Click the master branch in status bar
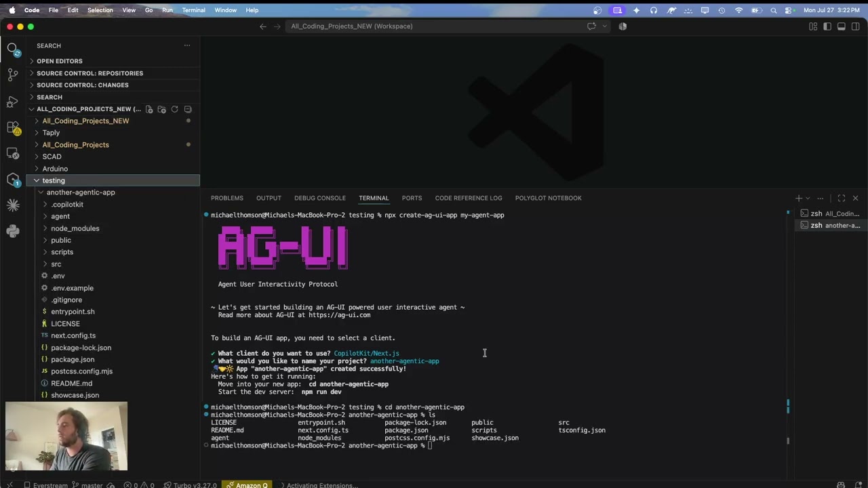The height and width of the screenshot is (488, 868). click(86, 485)
